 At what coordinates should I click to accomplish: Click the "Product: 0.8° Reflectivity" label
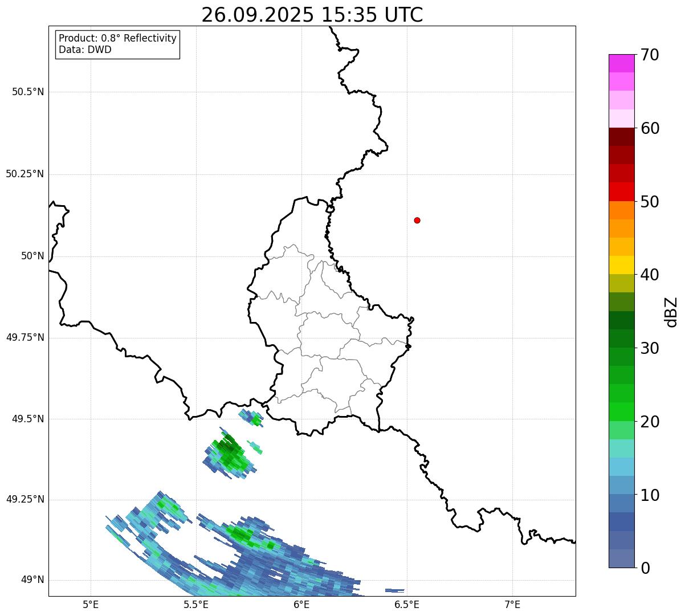coord(118,38)
